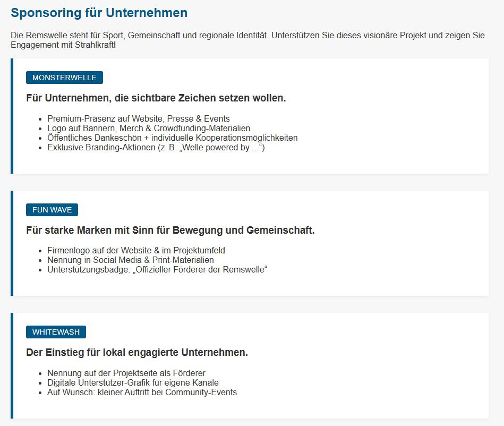Screen dimensions: 504x426
Task: Click the Öffentliches Dankeschön bullet item
Action: (x=172, y=138)
